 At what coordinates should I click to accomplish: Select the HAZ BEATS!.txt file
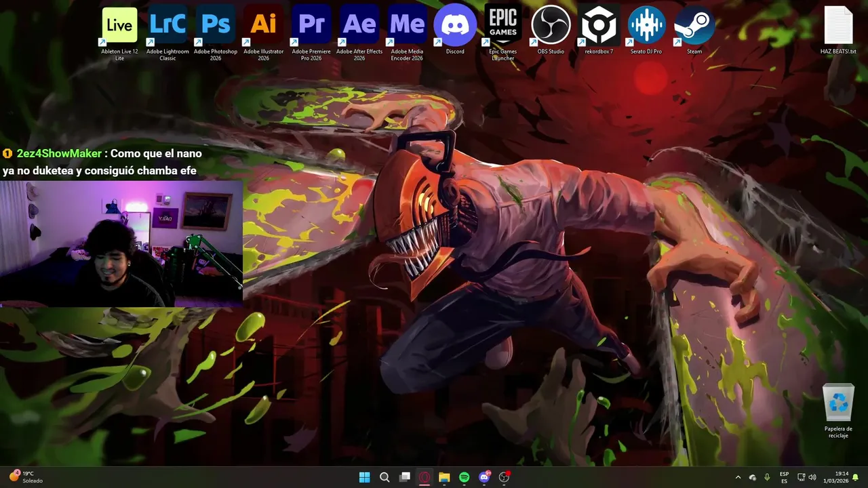coord(838,30)
